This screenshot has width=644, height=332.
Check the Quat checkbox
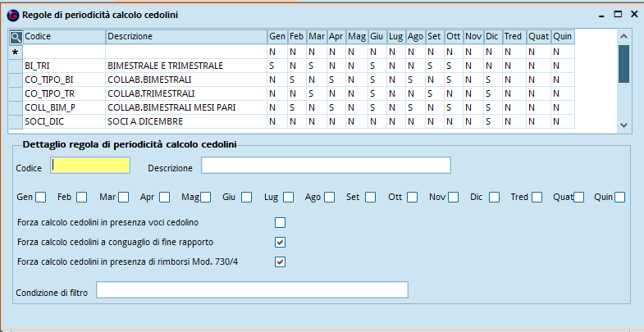(578, 198)
